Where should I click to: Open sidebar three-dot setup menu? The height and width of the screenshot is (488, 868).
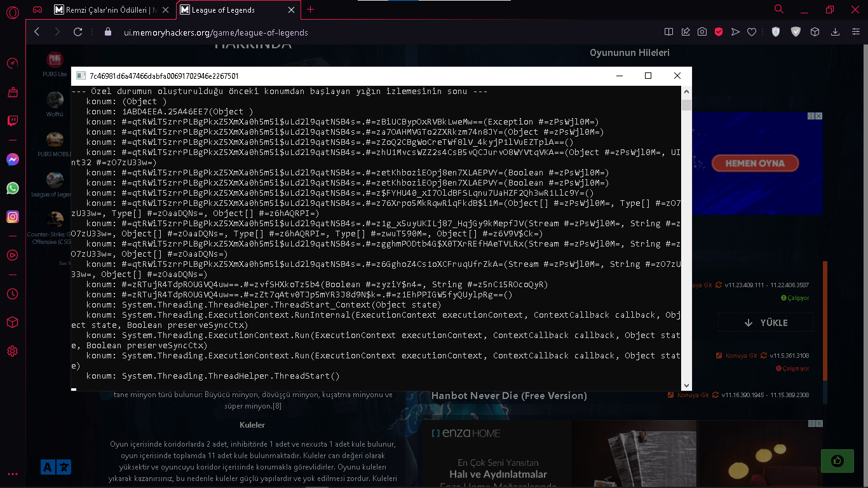[12, 474]
